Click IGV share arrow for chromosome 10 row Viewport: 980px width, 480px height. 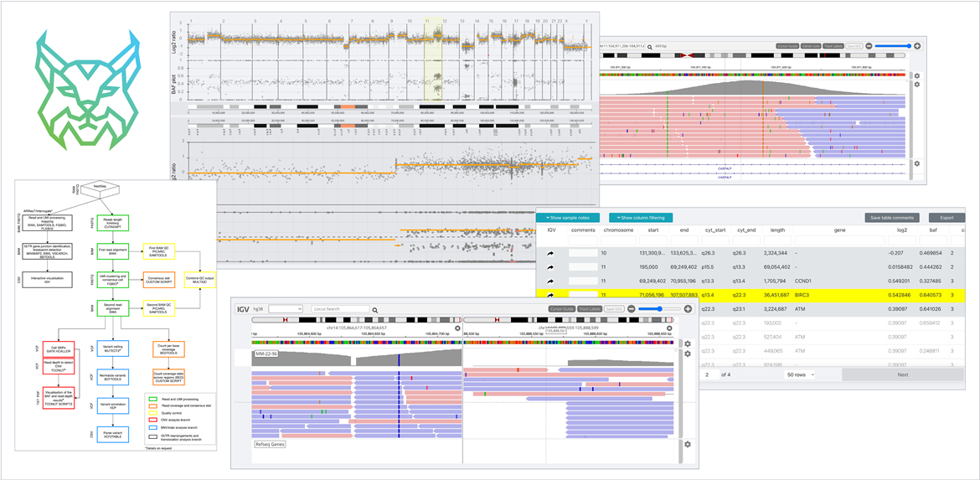tap(551, 251)
